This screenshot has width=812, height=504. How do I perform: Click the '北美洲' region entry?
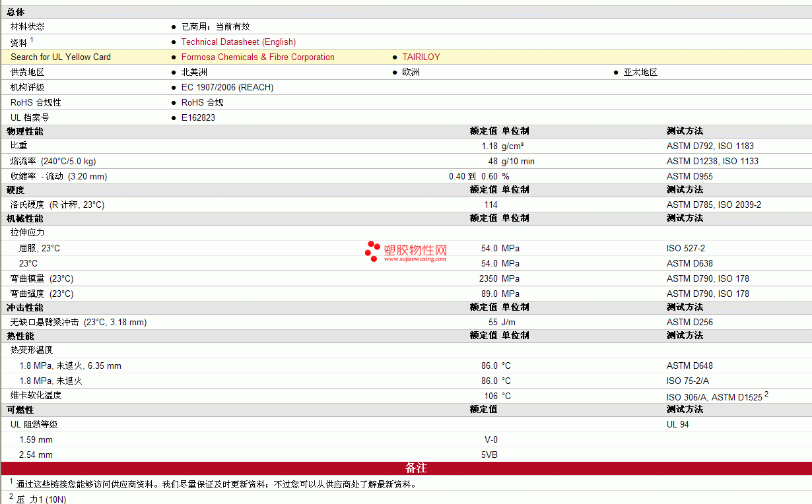coord(194,72)
